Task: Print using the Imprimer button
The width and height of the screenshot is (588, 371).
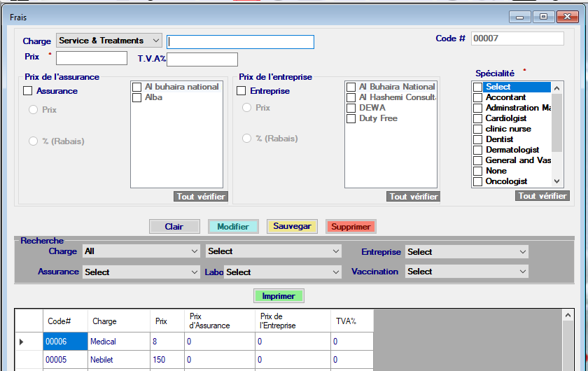Action: [x=278, y=296]
